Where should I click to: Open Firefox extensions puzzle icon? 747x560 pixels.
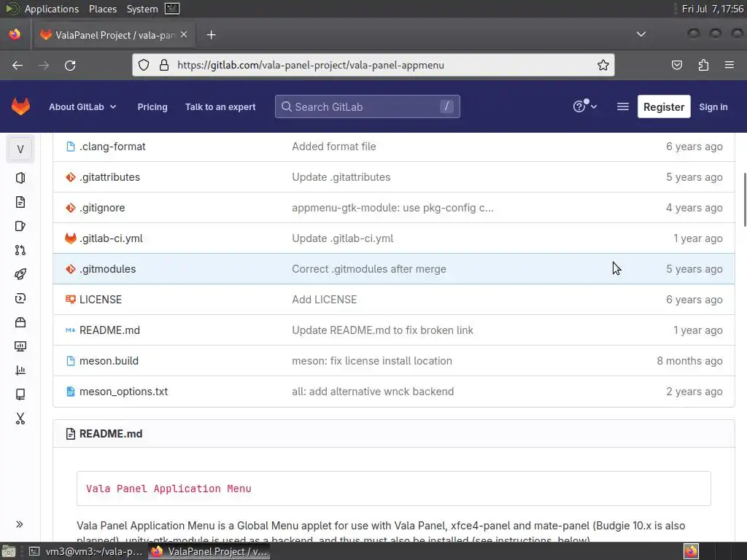coord(703,65)
